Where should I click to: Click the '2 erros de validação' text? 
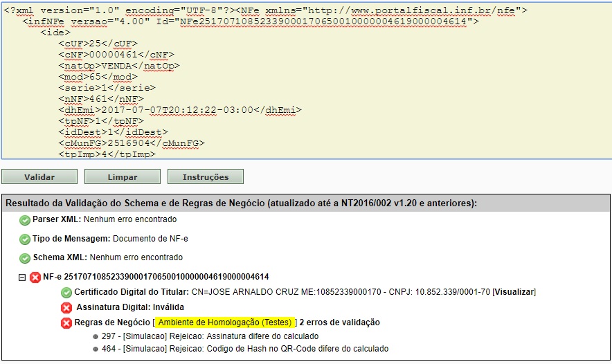(339, 322)
